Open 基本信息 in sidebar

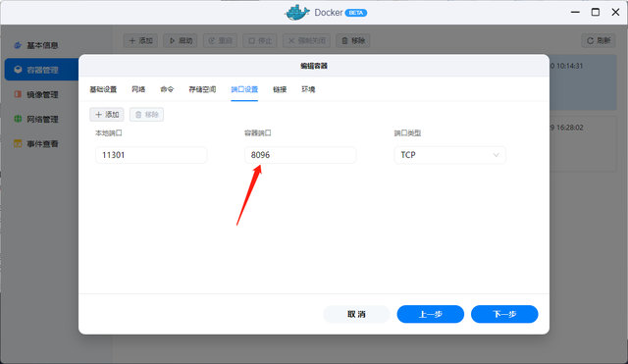[x=42, y=45]
